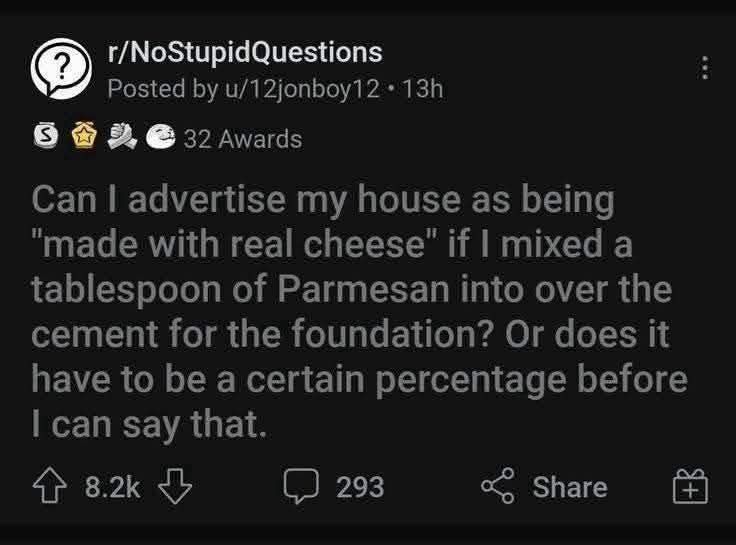Click the "Posted by" text label

point(162,87)
